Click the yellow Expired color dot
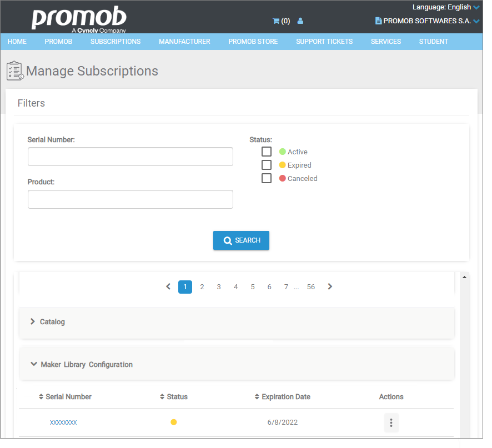Viewport: 492px width, 448px height. (x=283, y=165)
